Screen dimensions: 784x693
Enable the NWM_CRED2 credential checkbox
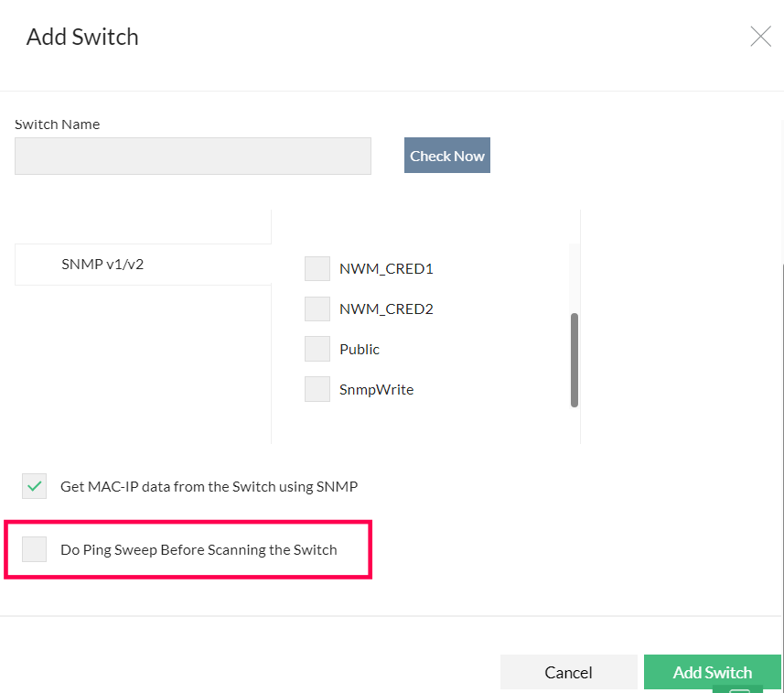pyautogui.click(x=317, y=309)
